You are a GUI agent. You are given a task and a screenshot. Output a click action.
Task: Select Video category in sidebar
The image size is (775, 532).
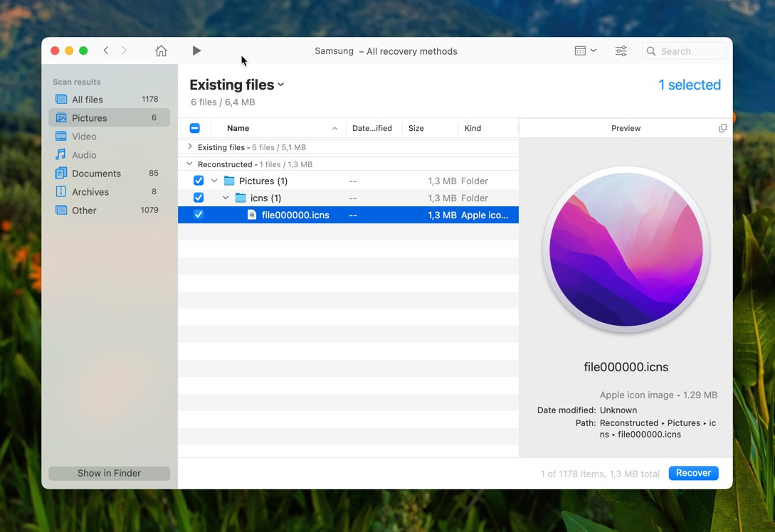tap(109, 137)
